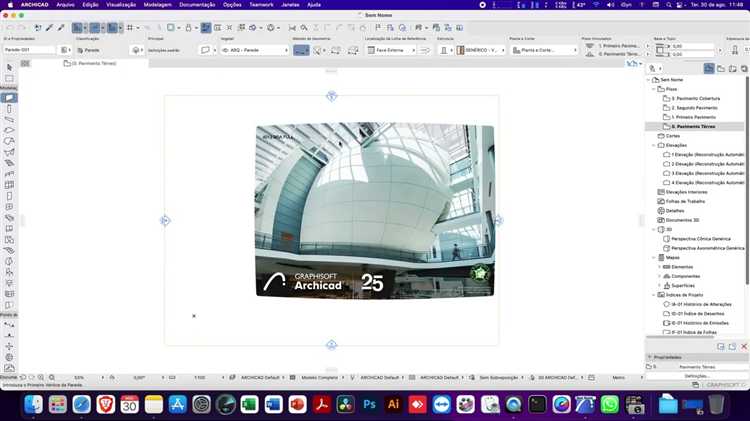Open the ARQ - Parede layer dropdown

(x=255, y=50)
